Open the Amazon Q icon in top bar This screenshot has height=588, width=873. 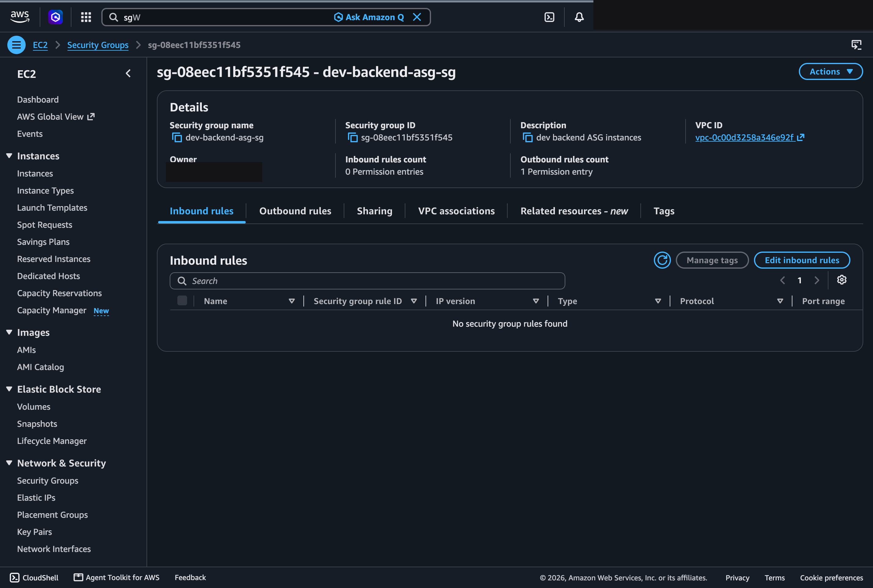56,17
